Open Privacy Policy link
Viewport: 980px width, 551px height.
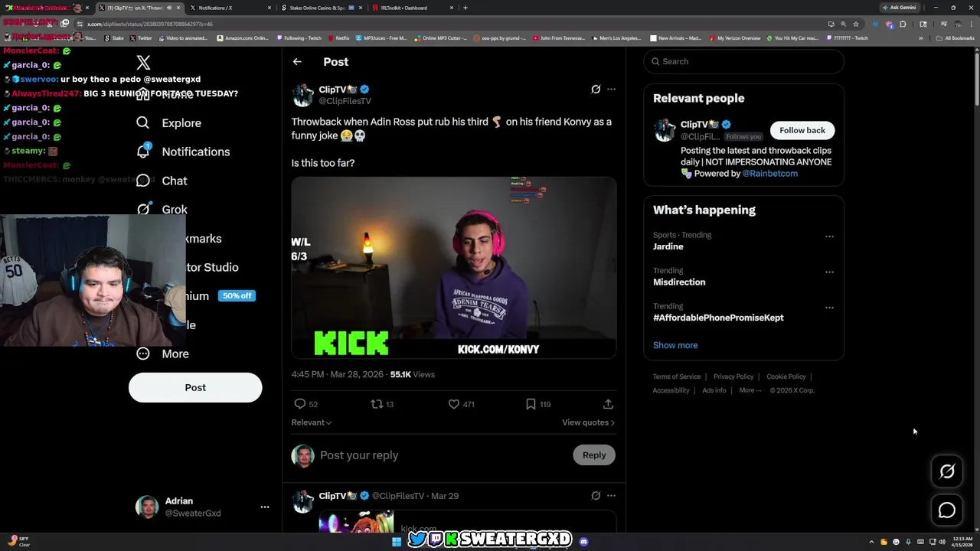pos(733,377)
